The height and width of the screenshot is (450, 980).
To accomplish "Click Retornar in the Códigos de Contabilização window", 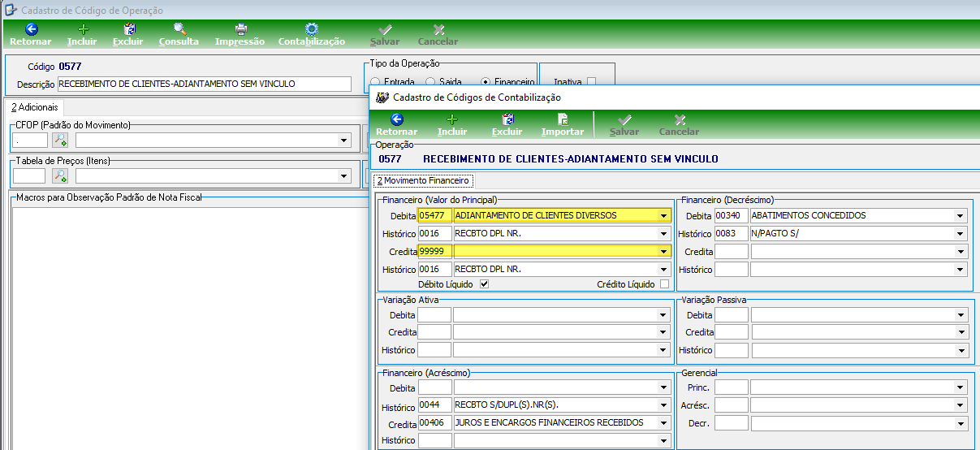I will click(397, 124).
